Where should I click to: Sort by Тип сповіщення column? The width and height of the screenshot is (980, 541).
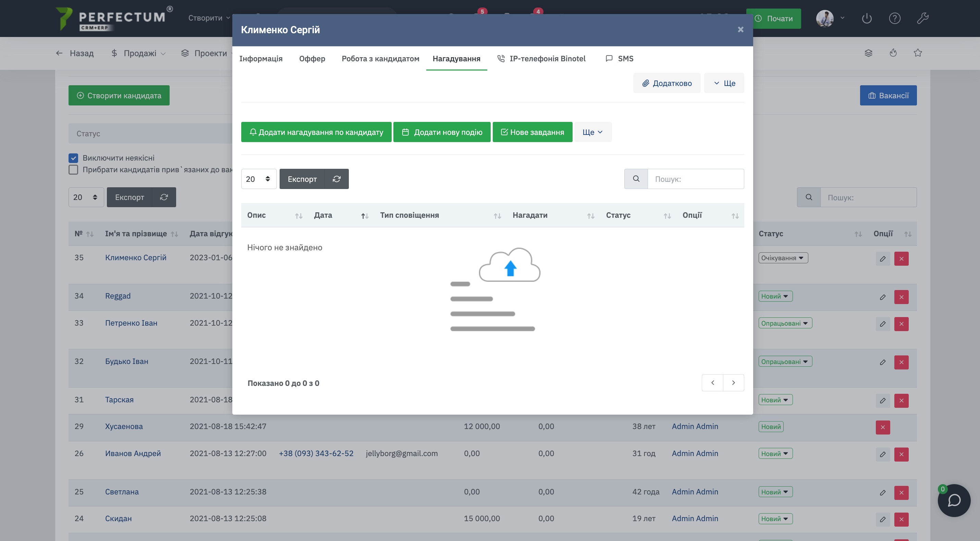pyautogui.click(x=441, y=216)
